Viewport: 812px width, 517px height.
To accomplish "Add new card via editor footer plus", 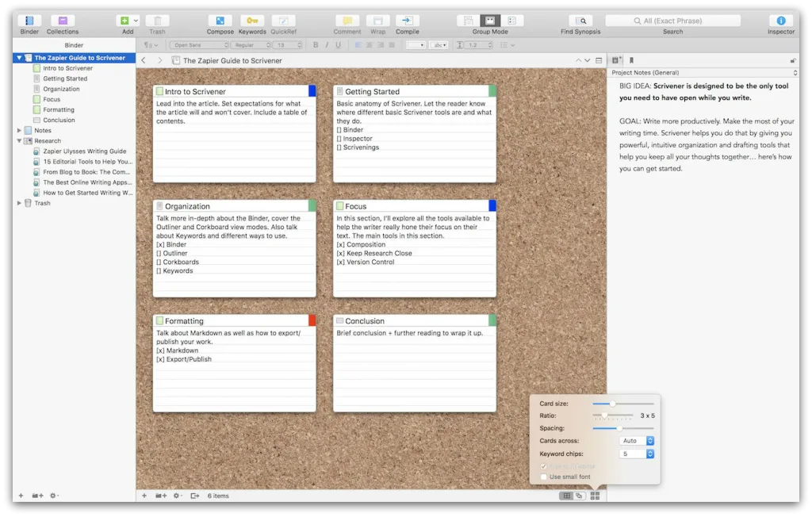I will click(x=144, y=496).
